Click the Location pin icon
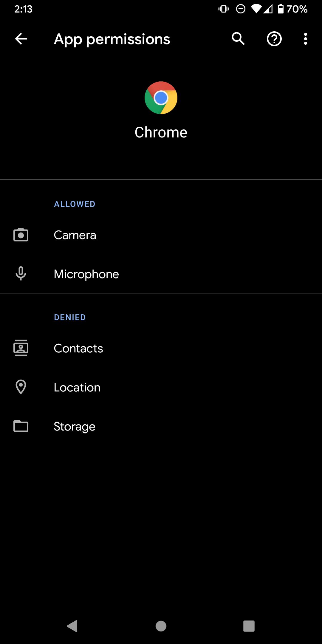This screenshot has width=322, height=644. 21,387
